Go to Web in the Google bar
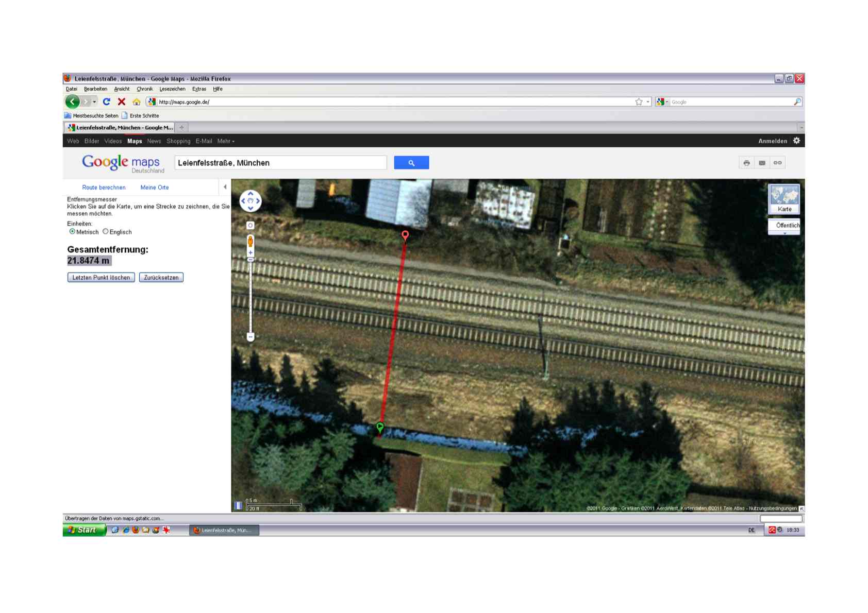Image resolution: width=868 pixels, height=613 pixels. click(x=73, y=141)
